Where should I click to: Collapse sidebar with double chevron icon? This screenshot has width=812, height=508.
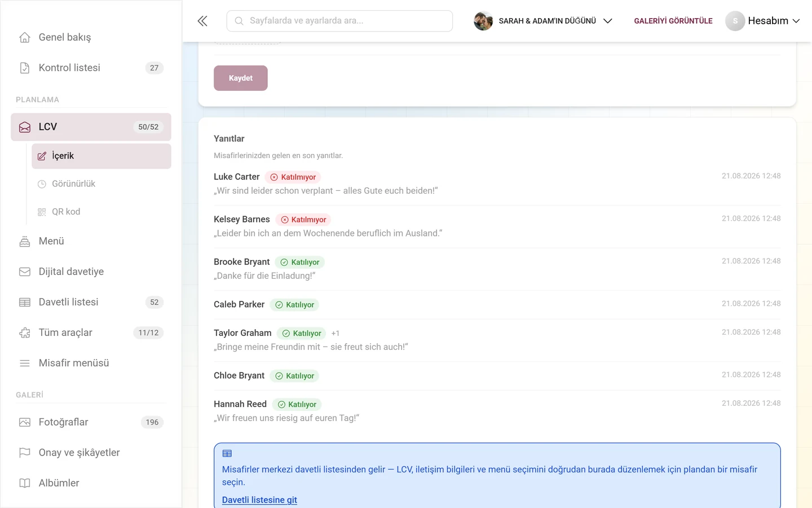202,21
